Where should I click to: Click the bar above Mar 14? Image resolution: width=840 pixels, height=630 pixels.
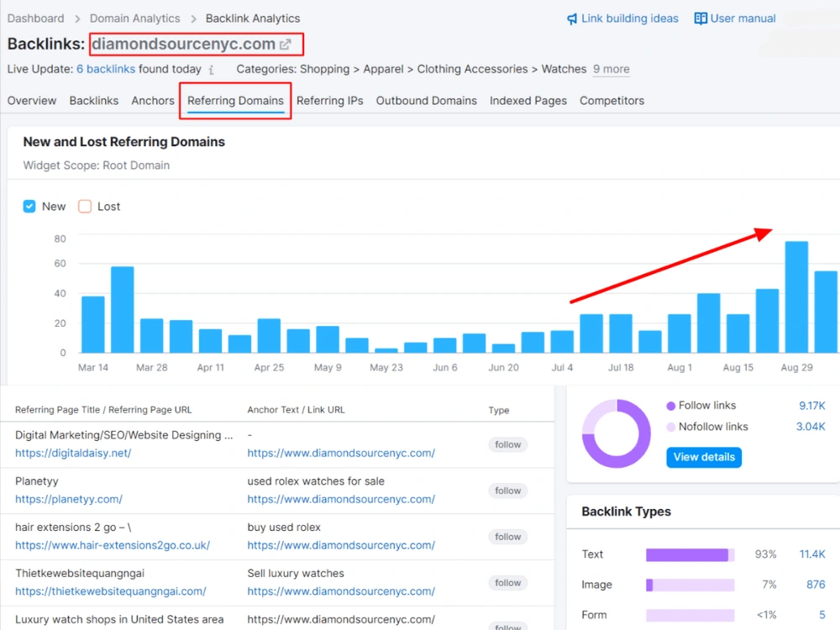pos(93,324)
